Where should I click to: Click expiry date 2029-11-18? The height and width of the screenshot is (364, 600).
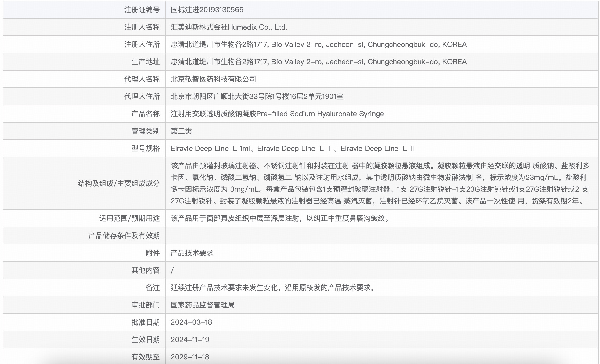coord(190,357)
